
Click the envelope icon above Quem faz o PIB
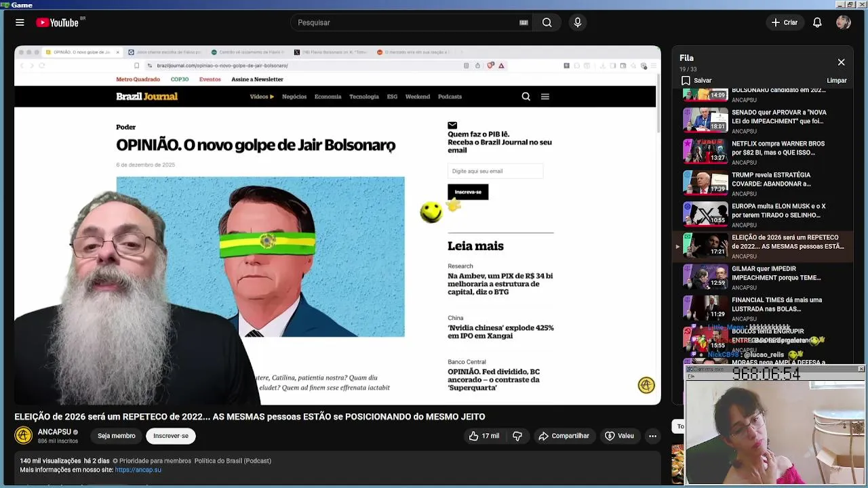click(452, 125)
